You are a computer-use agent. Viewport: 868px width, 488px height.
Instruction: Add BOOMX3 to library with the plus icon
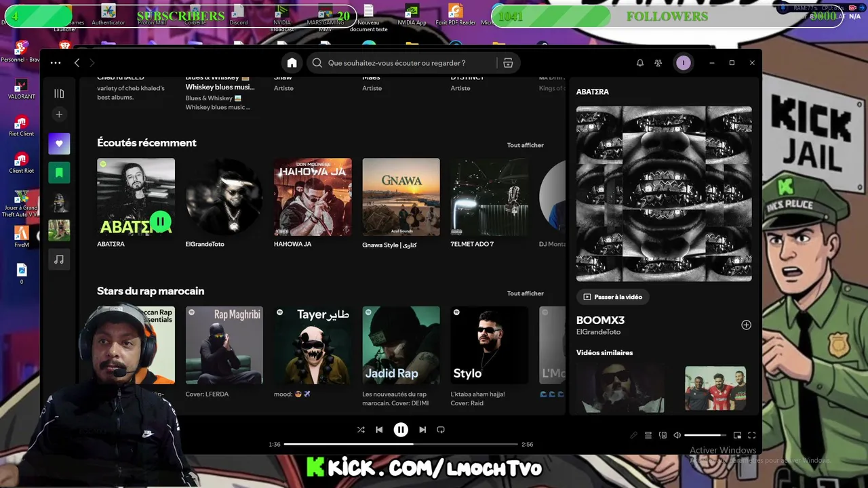coord(746,325)
